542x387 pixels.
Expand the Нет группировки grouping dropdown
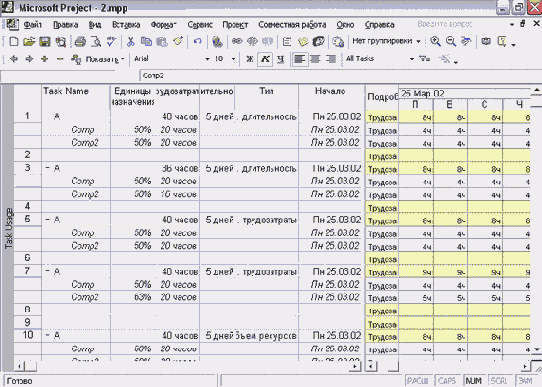click(x=418, y=41)
